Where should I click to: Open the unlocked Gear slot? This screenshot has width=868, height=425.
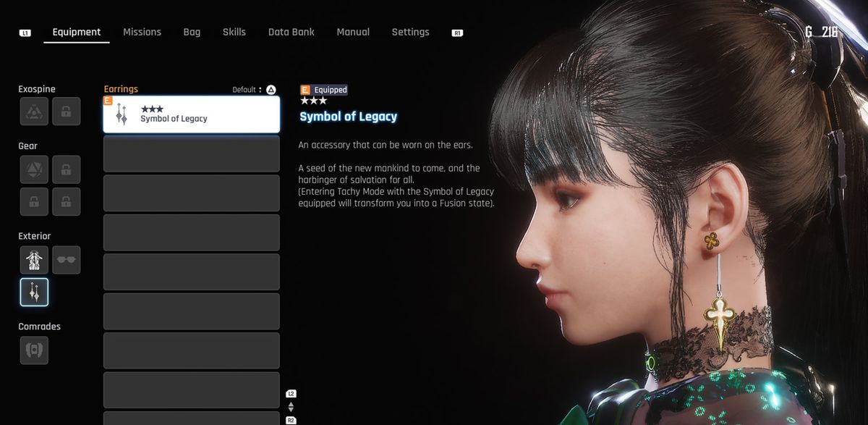[34, 169]
